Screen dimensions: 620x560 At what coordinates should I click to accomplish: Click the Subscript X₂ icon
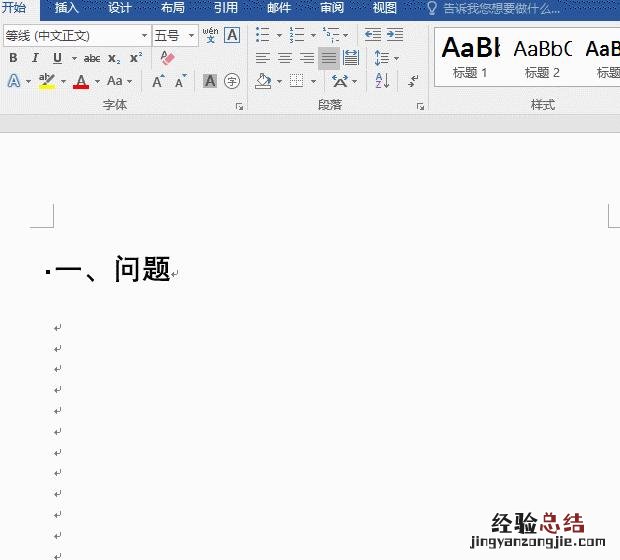click(114, 58)
